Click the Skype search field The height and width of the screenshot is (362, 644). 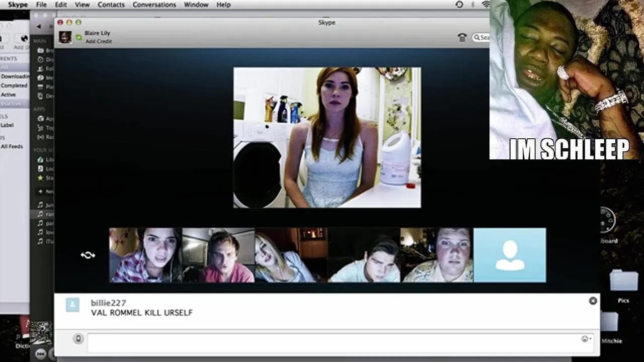click(x=481, y=37)
